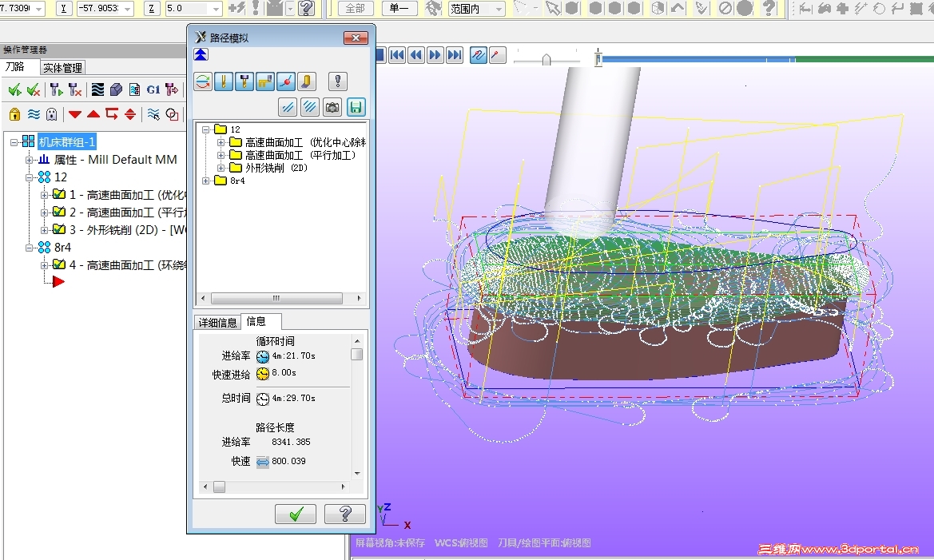Screen dimensions: 934x560
Task: Click scroll insert arrow into view icon
Action: (x=130, y=113)
